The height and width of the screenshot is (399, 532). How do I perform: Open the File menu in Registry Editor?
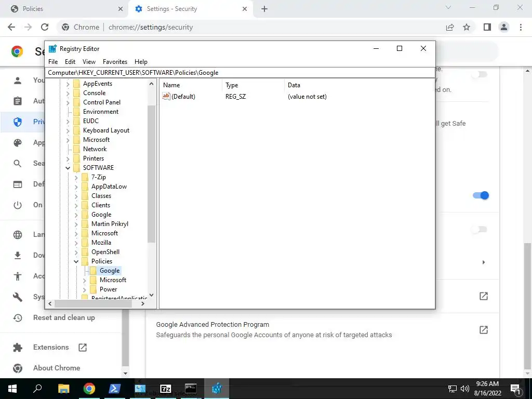(53, 62)
